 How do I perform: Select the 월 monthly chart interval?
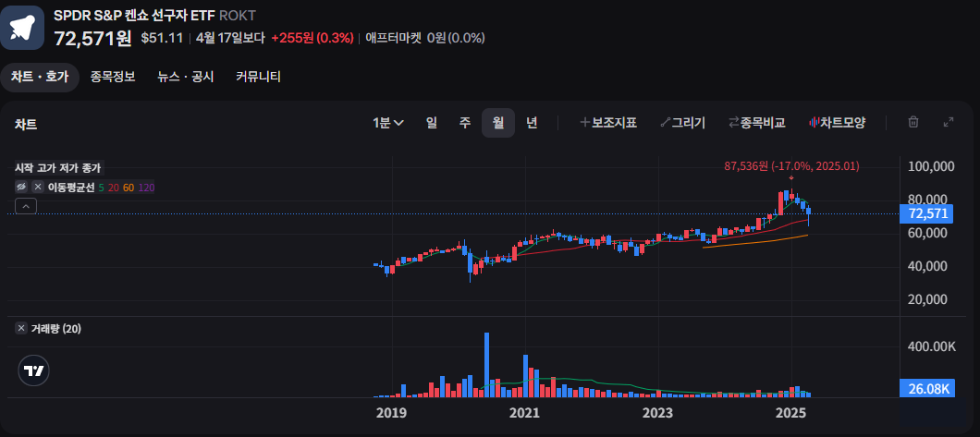tap(498, 123)
